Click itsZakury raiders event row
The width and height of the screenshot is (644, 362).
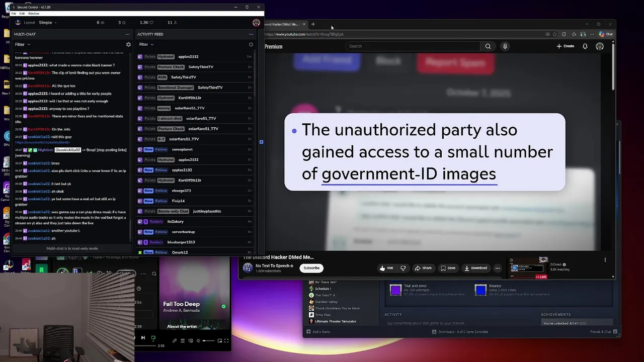pyautogui.click(x=195, y=221)
